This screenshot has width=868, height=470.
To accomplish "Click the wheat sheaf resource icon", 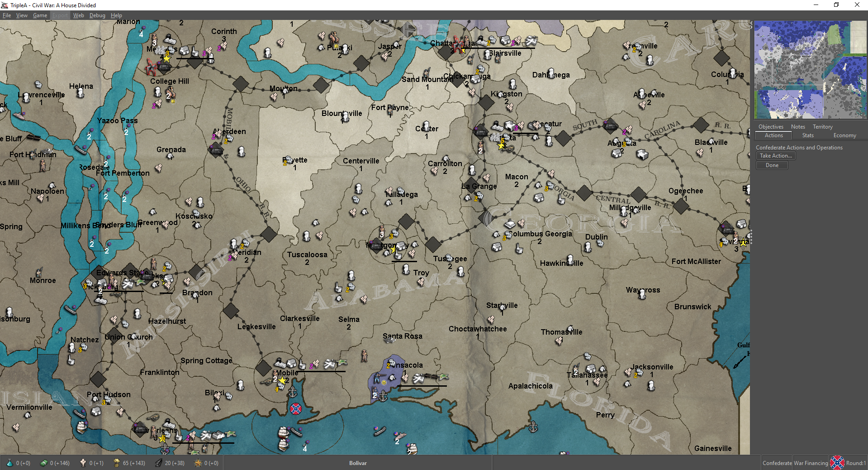I will tap(116, 463).
